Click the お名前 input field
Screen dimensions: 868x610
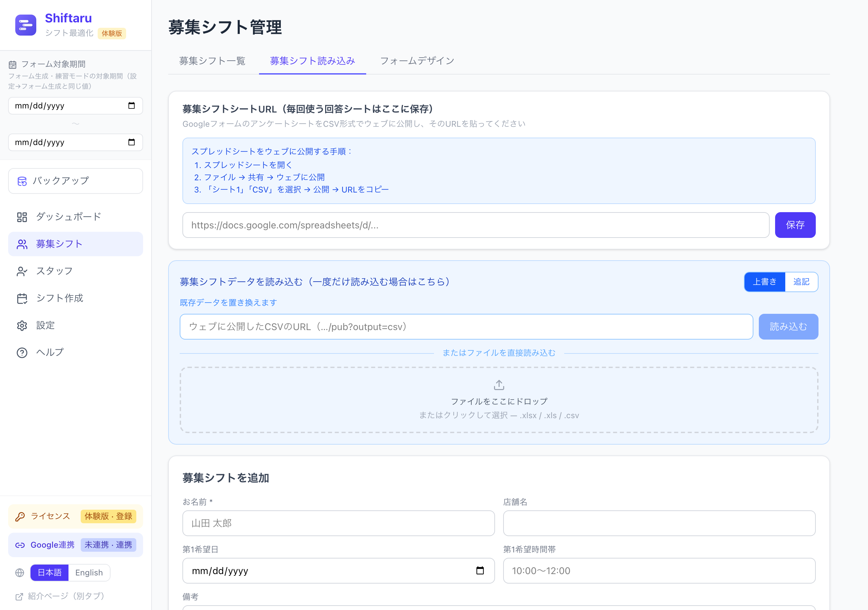point(338,523)
